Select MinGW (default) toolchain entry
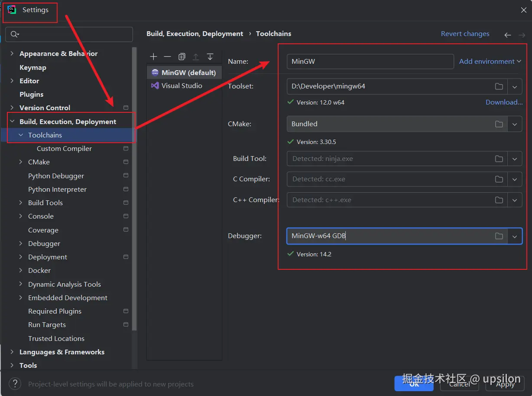Screen dimensions: 532x396 [x=184, y=72]
